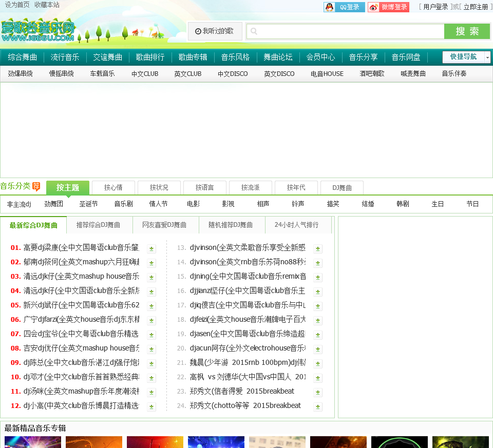
Task: Open 立即注册 link
Action: pyautogui.click(x=476, y=7)
